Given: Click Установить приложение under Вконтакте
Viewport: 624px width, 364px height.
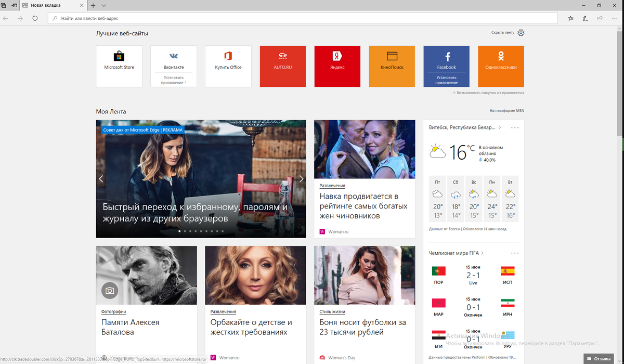Looking at the screenshot, I should pos(174,80).
